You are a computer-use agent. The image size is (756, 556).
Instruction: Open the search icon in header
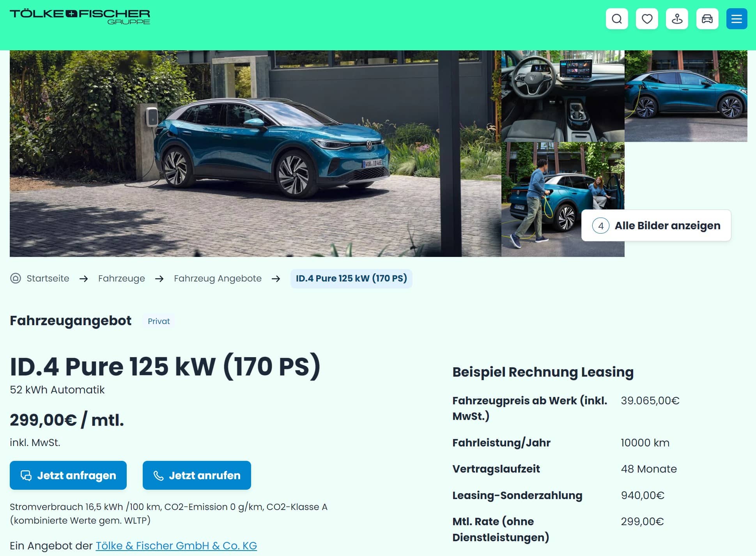tap(617, 19)
